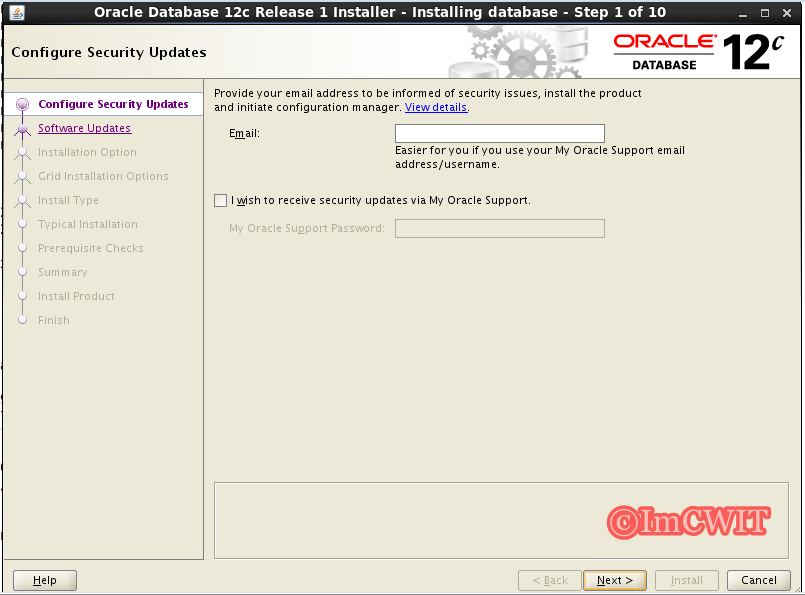
Task: Enable receiving security updates via My Oracle Support
Action: pos(220,201)
